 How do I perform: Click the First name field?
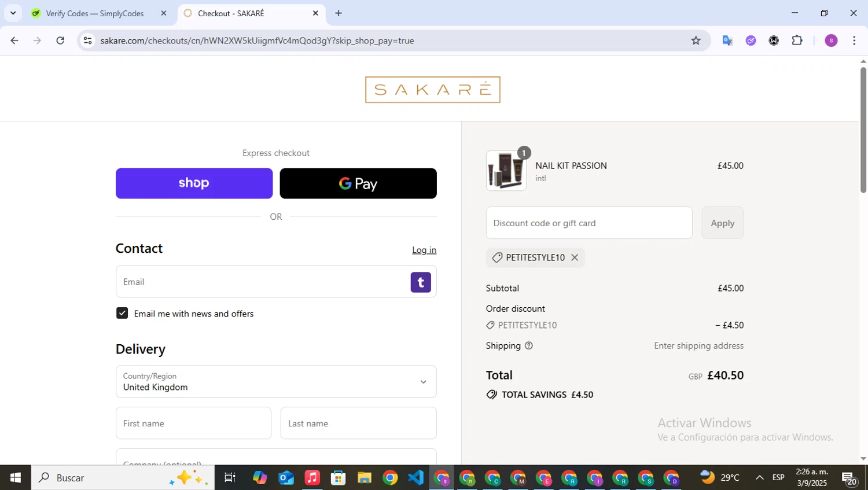[193, 423]
